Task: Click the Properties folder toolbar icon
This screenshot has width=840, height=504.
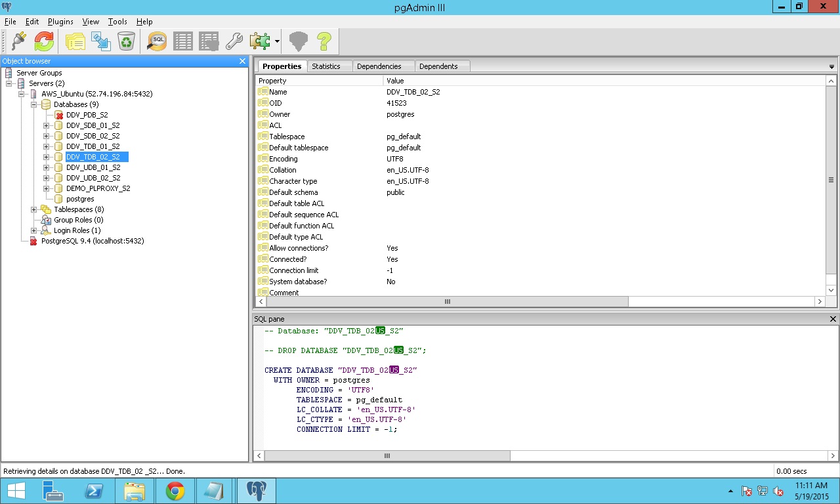Action: coord(75,41)
